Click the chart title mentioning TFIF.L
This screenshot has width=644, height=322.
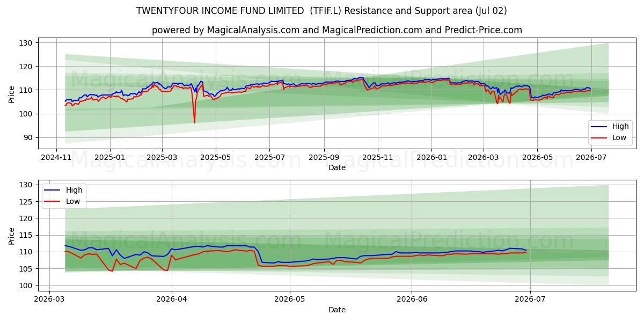click(x=321, y=11)
